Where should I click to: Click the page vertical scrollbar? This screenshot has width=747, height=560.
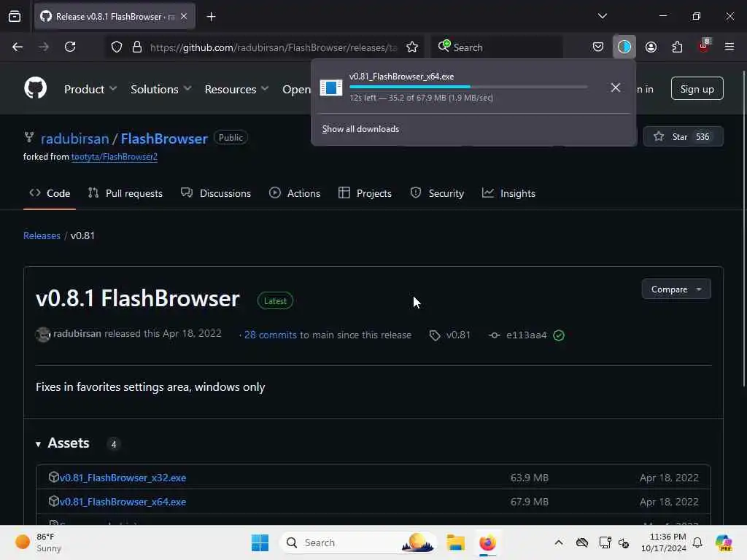coord(743,228)
